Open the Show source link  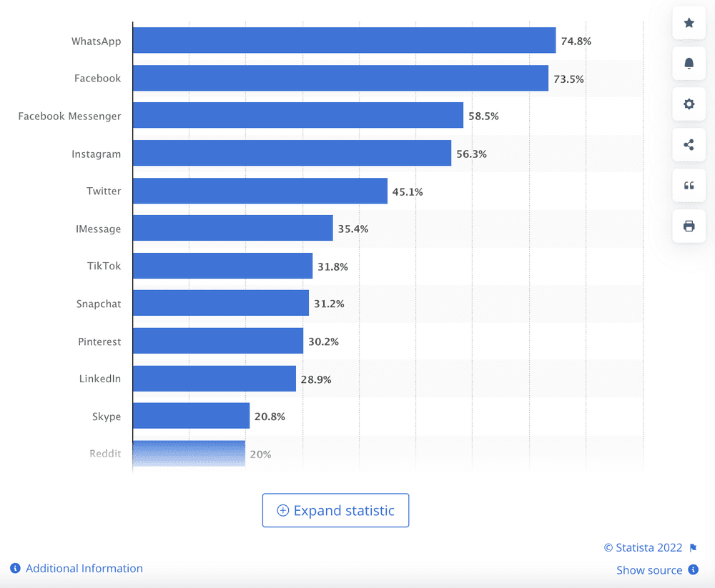tap(649, 570)
